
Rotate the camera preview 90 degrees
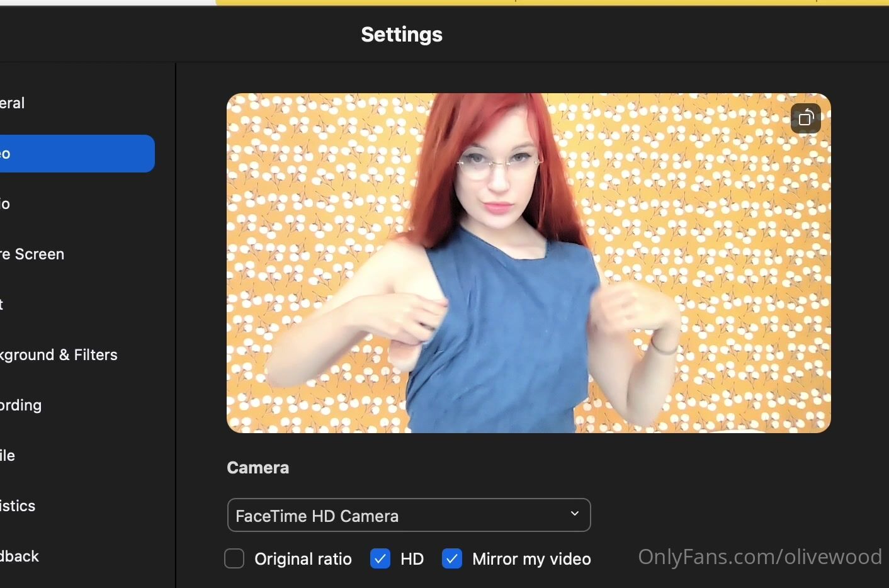coord(806,118)
